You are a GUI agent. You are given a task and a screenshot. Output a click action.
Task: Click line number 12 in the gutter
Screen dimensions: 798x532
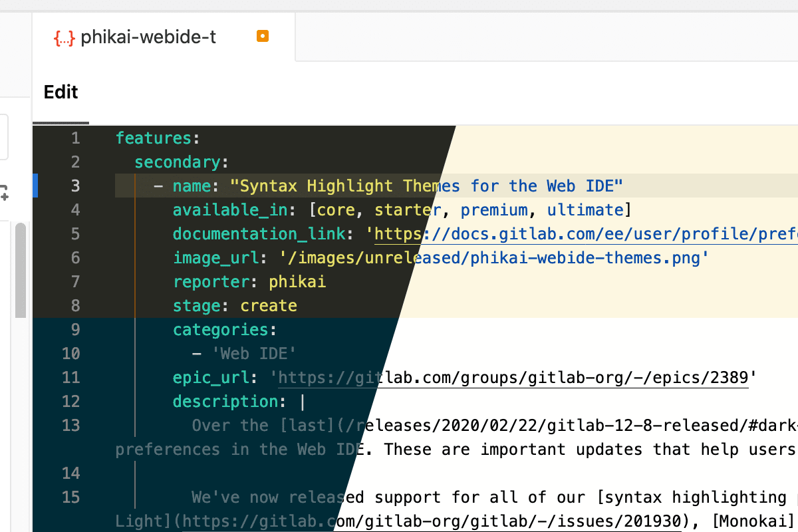pos(70,401)
